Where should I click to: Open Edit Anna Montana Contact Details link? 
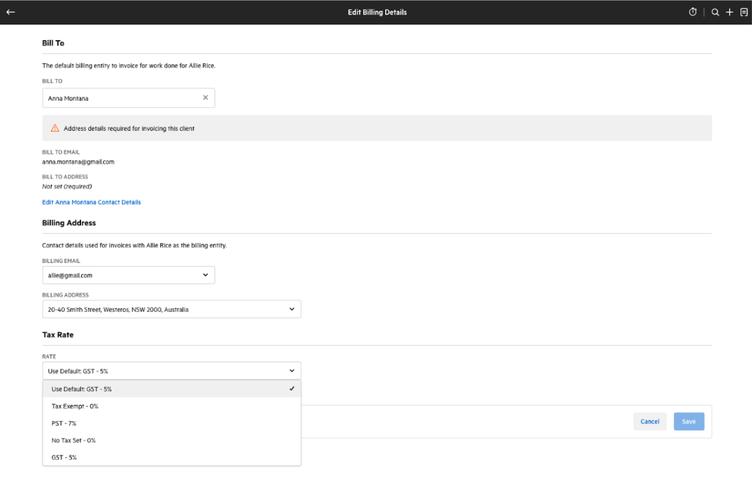click(92, 202)
